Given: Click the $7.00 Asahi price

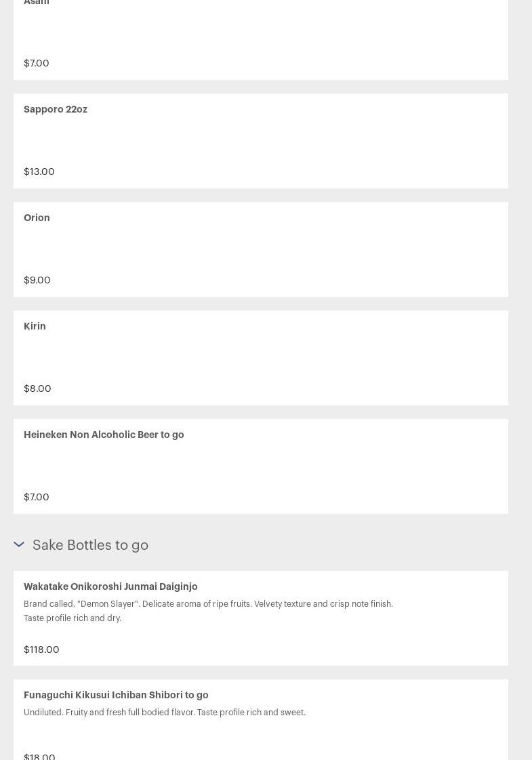Looking at the screenshot, I should tap(37, 63).
